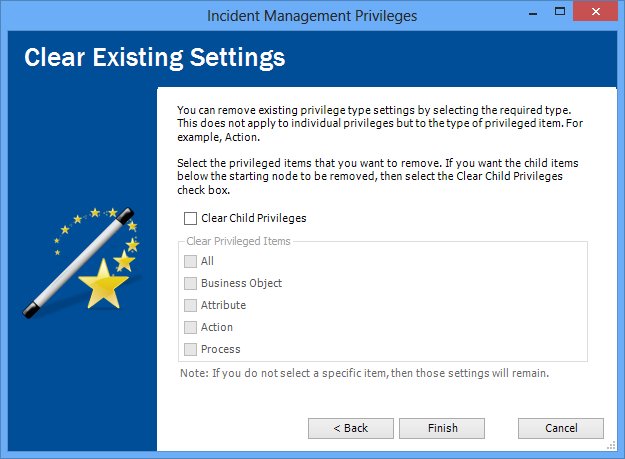Select the Attribute checkbox
625x459 pixels.
pos(190,305)
